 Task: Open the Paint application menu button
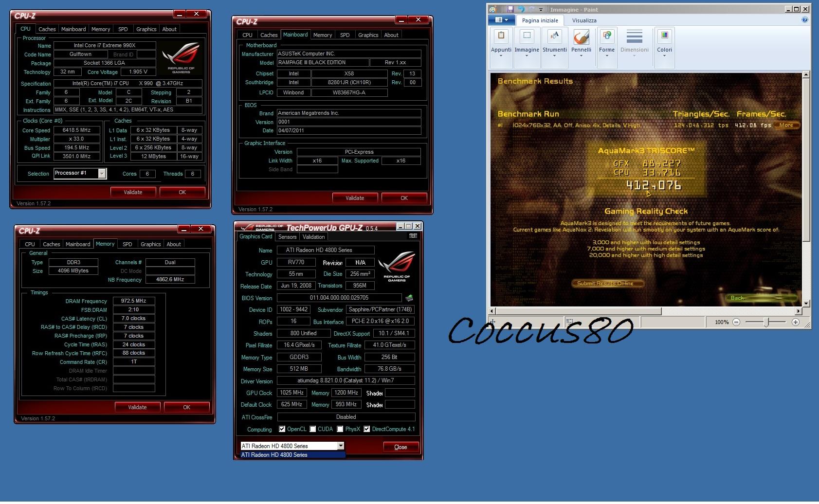tap(501, 20)
